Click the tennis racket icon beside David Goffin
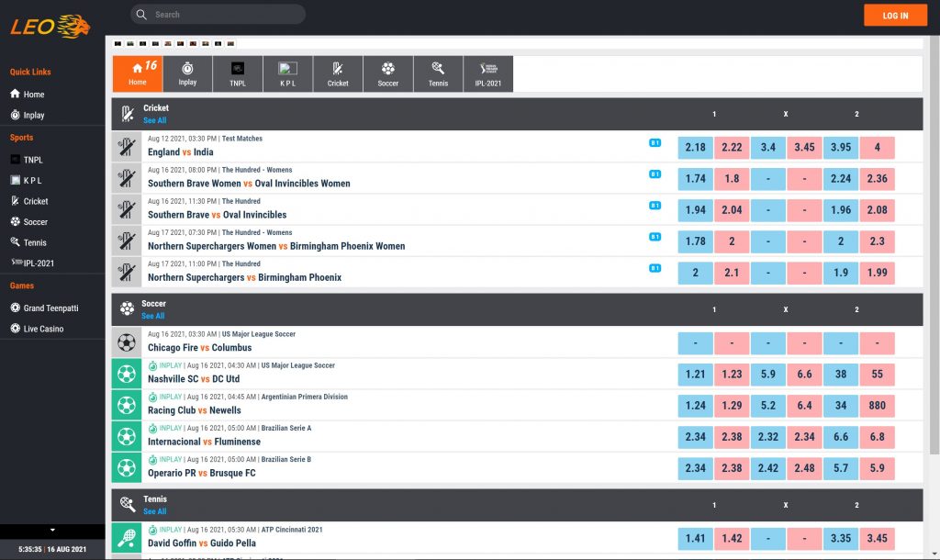 coord(127,538)
